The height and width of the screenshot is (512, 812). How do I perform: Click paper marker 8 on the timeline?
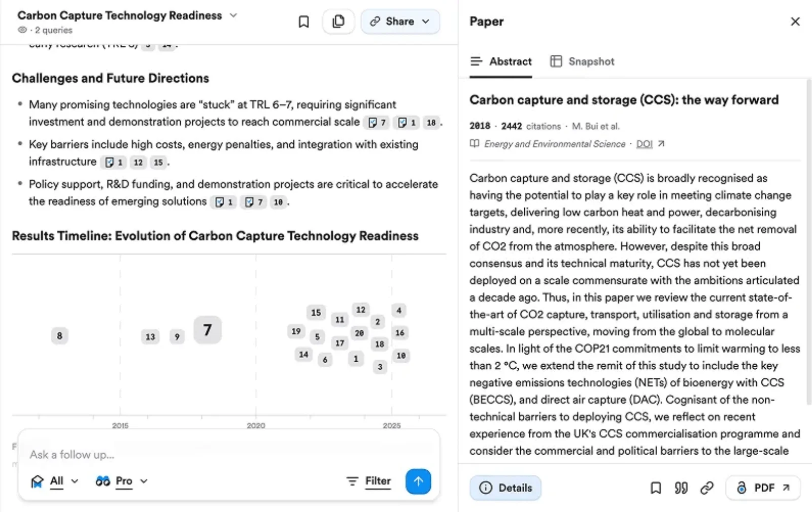coord(59,336)
